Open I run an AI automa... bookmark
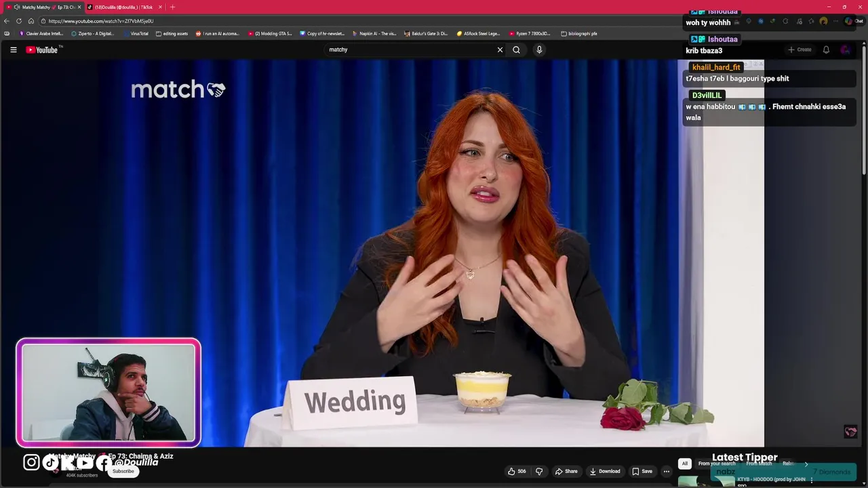 218,33
